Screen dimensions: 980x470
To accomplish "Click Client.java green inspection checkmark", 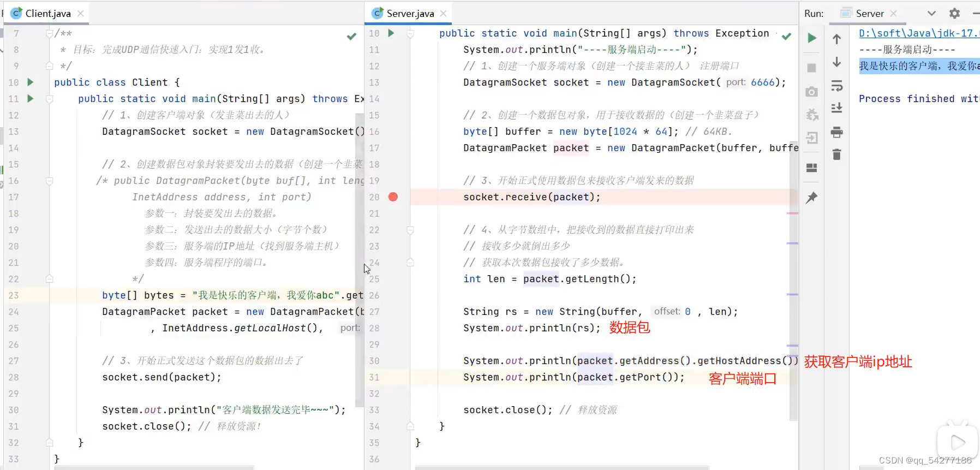I will [351, 37].
